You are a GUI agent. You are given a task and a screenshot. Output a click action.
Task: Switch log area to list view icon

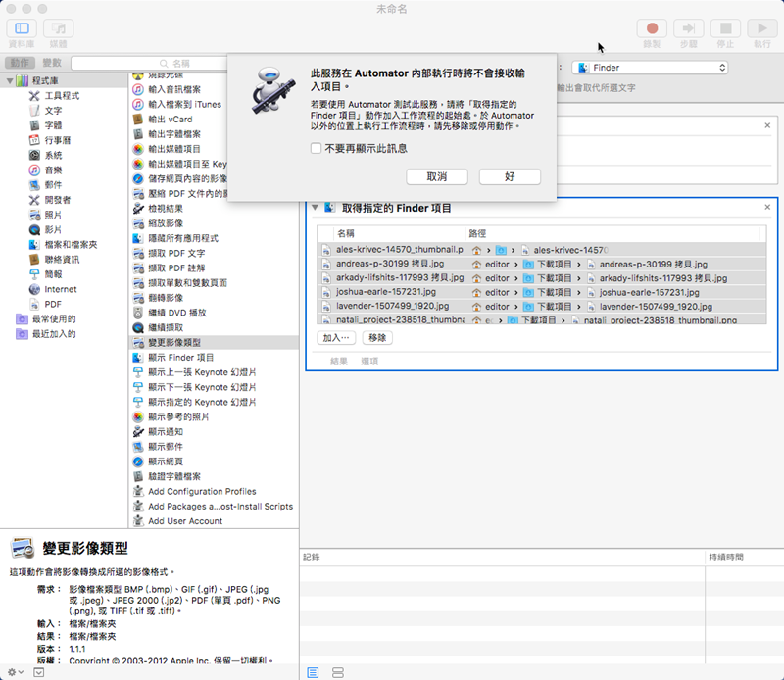(314, 672)
